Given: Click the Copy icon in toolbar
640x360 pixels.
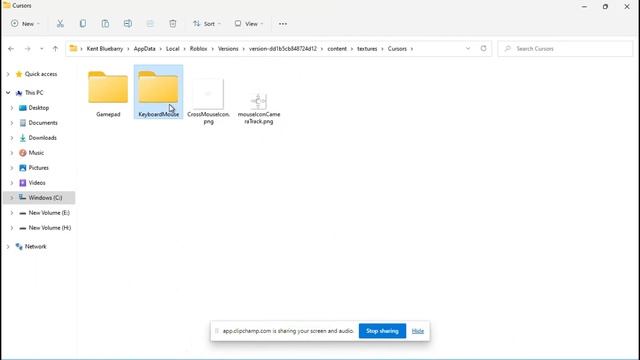Looking at the screenshot, I should coord(83,24).
